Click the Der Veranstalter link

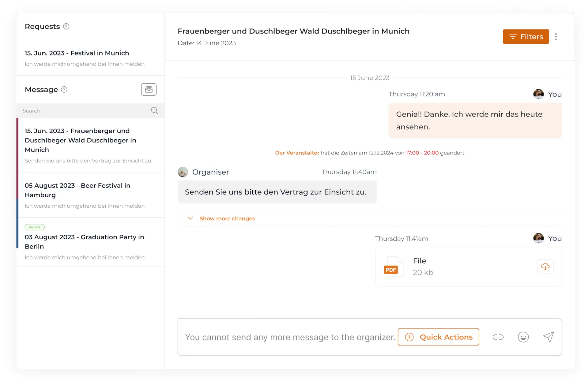[297, 153]
